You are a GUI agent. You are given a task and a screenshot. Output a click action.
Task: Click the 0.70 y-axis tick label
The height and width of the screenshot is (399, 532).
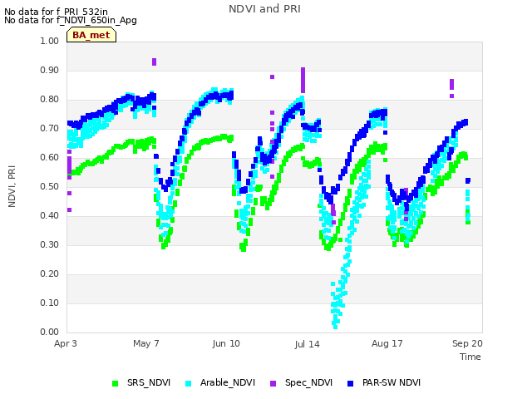[x=50, y=128]
